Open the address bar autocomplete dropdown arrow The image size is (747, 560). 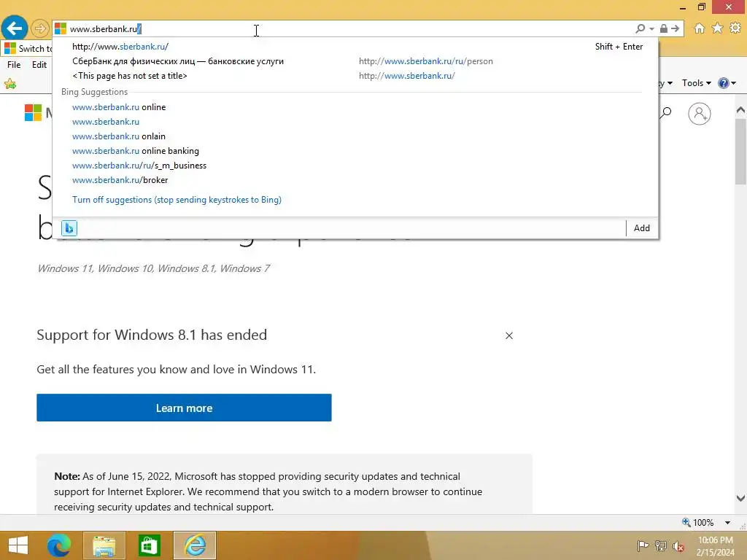[651, 29]
